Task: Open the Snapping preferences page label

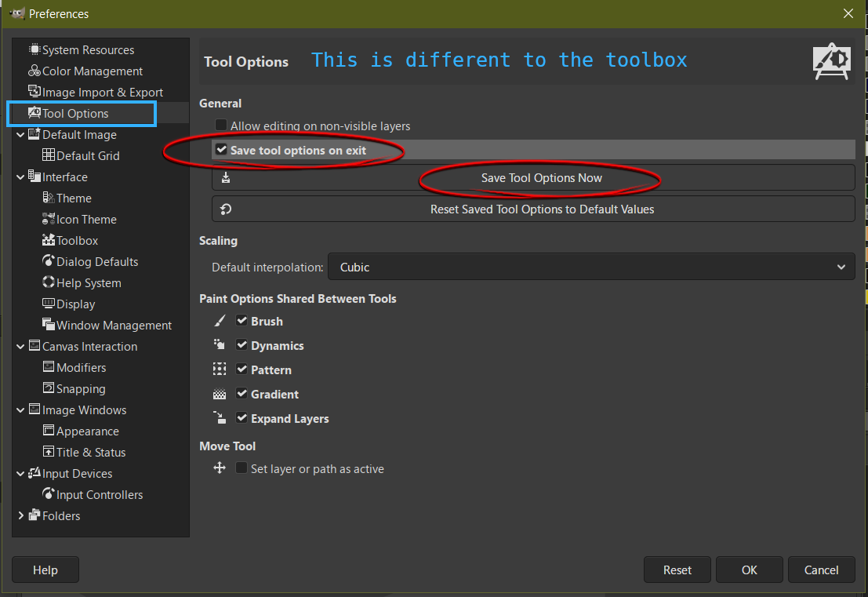Action: 81,389
